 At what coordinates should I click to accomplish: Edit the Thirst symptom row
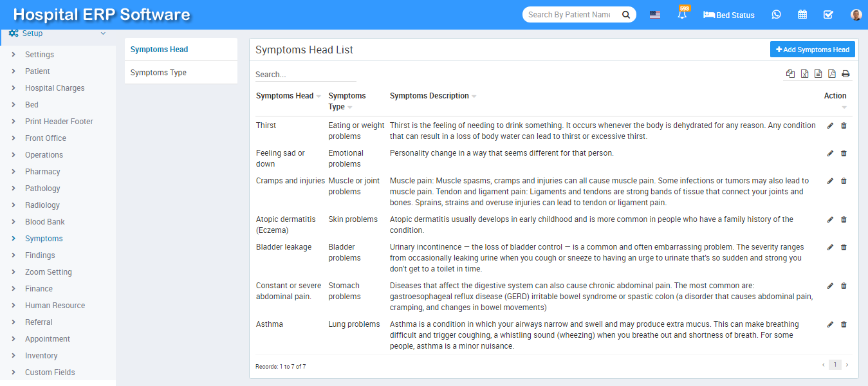tap(830, 125)
